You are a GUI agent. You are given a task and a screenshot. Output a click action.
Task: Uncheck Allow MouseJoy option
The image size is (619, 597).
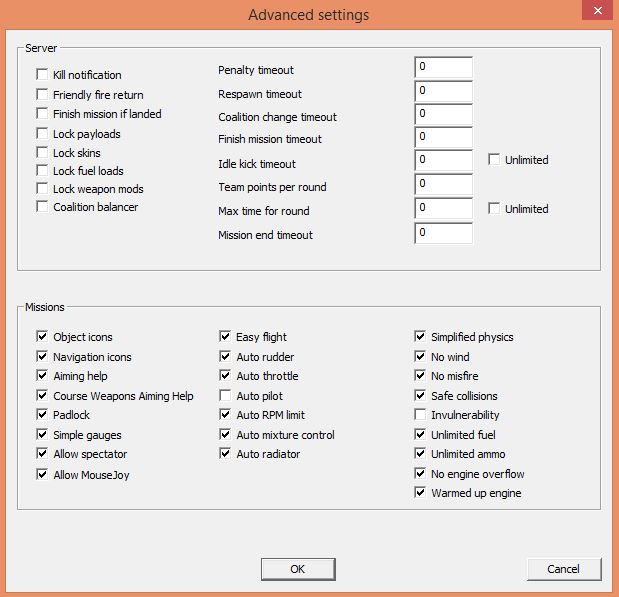click(x=42, y=474)
